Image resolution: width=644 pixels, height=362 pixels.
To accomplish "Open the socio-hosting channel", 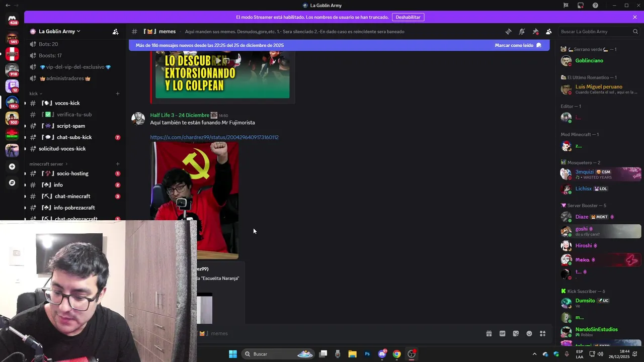I will (x=75, y=173).
